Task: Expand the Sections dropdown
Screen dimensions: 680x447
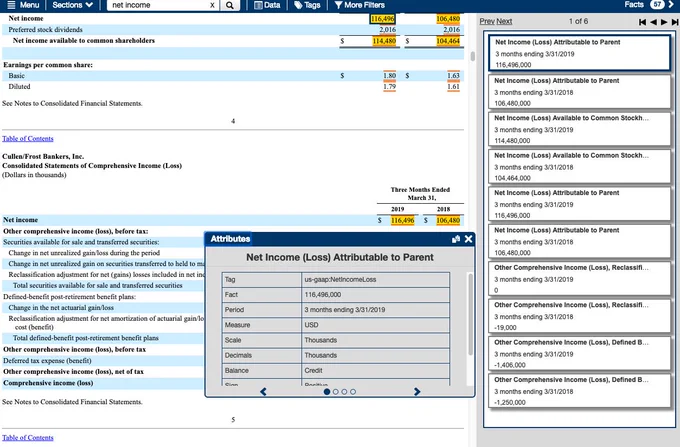Action: coord(72,5)
